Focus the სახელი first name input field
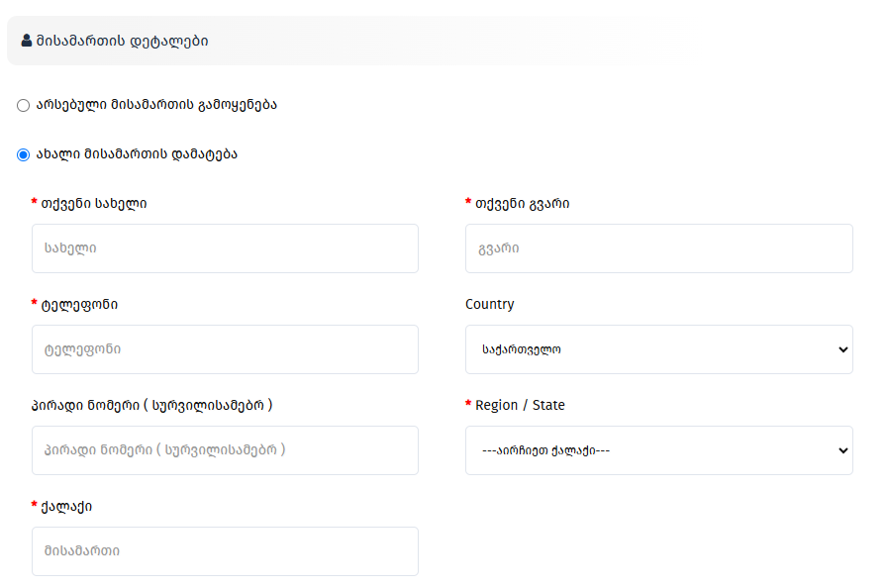This screenshot has width=887, height=588. coord(225,248)
